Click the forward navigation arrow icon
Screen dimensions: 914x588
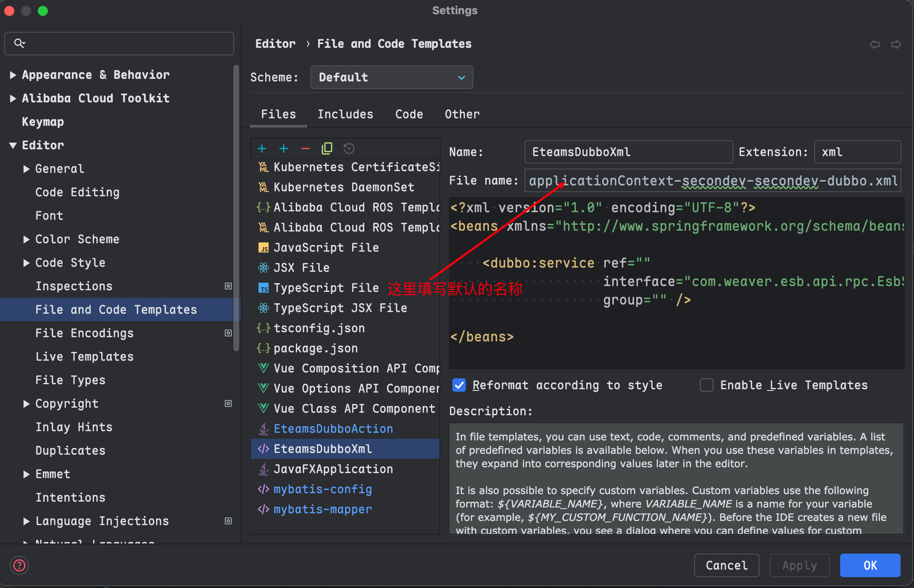(896, 44)
